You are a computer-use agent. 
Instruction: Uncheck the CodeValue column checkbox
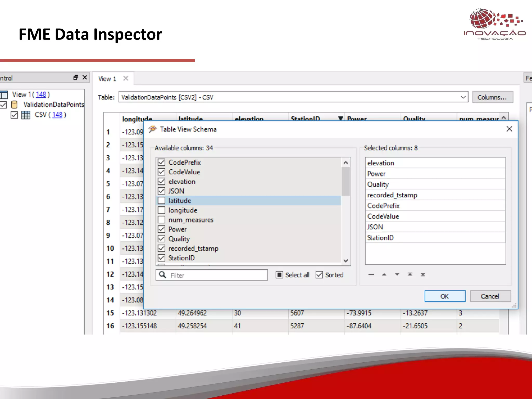(162, 172)
